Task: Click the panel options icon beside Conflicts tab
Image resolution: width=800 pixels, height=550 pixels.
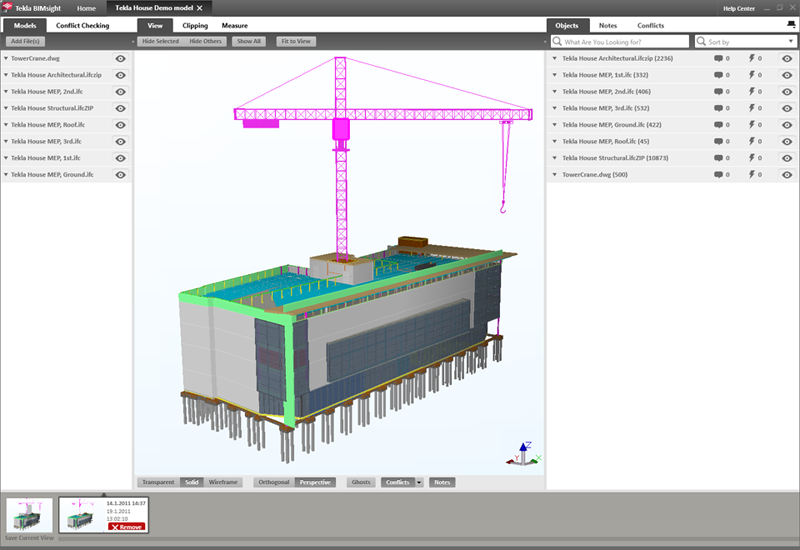Action: [791, 24]
